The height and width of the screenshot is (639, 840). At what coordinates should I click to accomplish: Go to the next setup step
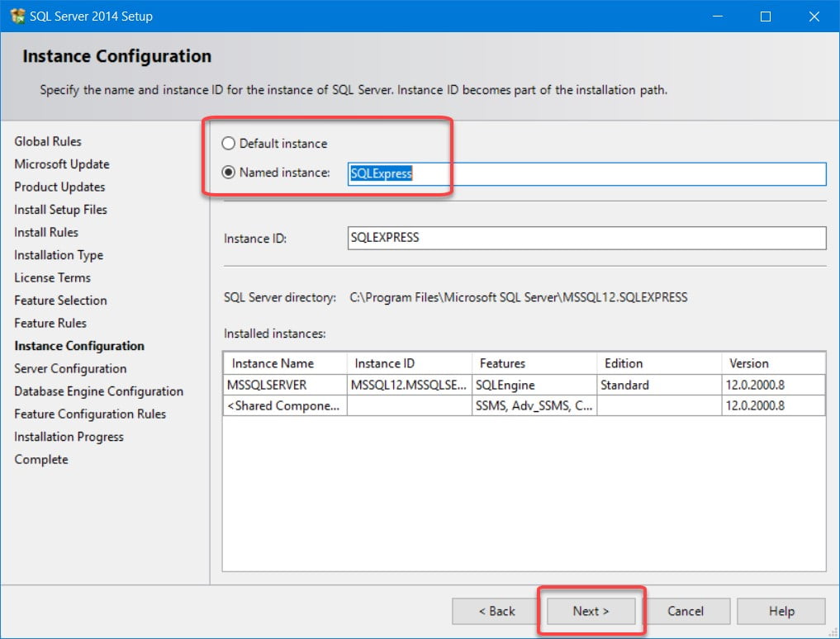tap(591, 611)
